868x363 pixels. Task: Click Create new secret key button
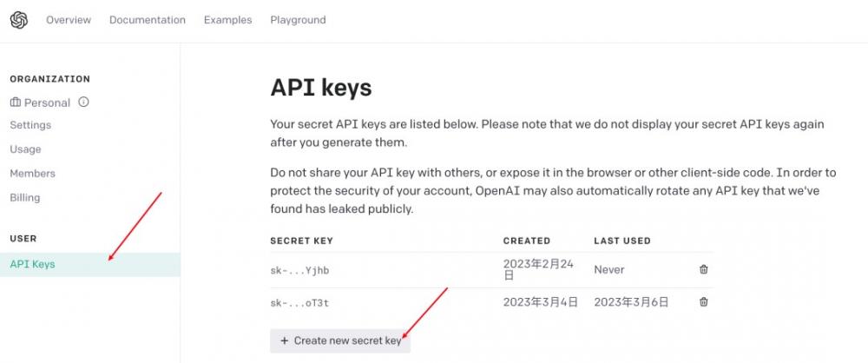tap(340, 341)
